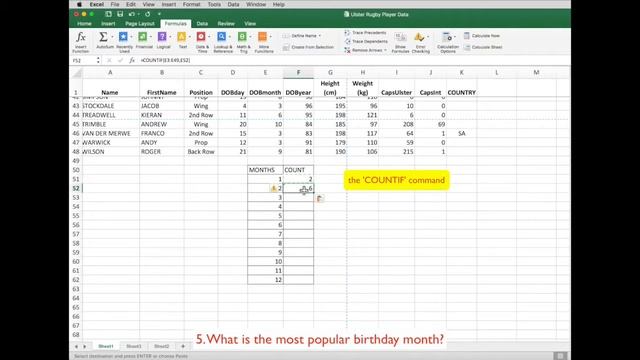Confirm formula entry with the checkmark icon

pyautogui.click(x=120, y=60)
